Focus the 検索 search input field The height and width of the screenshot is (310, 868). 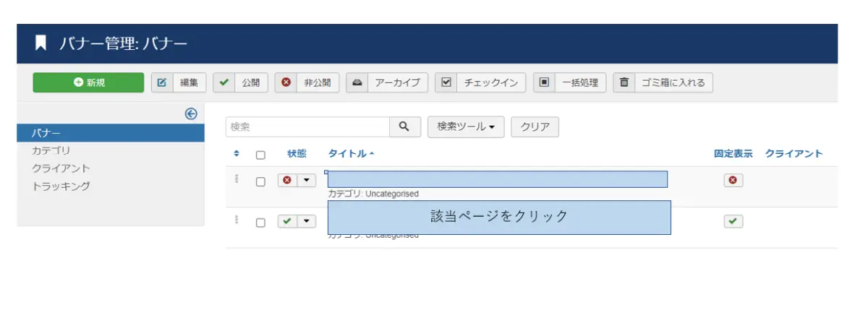click(308, 127)
